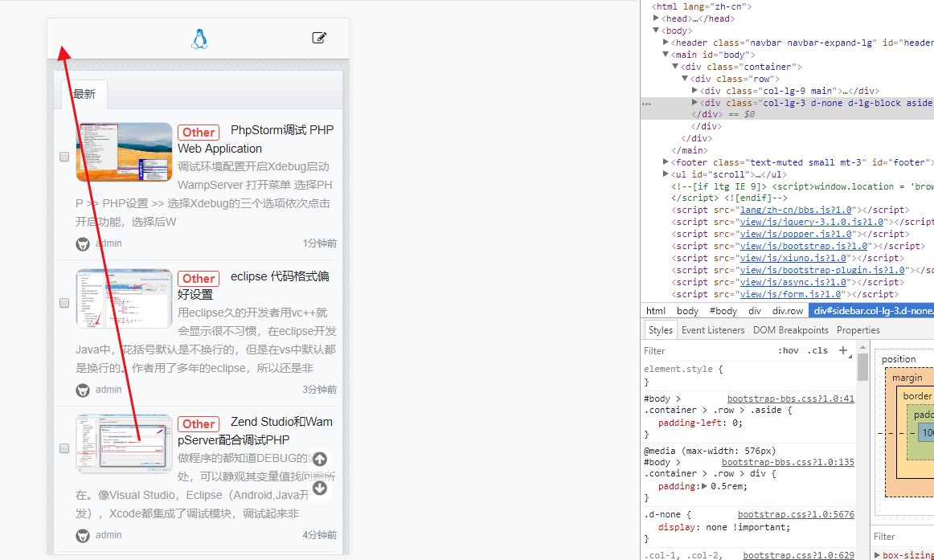Click admin's avatar under the Zend Studio post
The image size is (934, 560).
(x=83, y=536)
